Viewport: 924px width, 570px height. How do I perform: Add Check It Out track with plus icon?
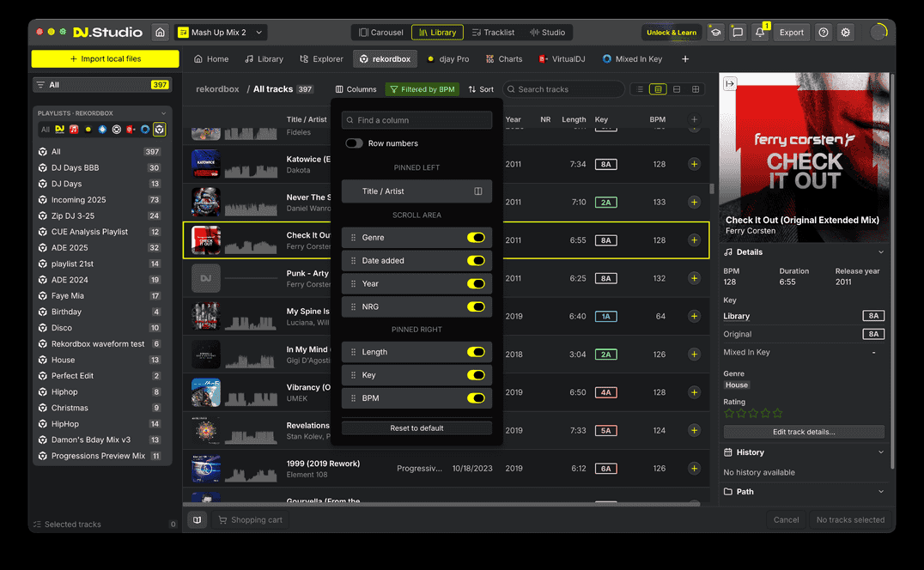point(694,240)
